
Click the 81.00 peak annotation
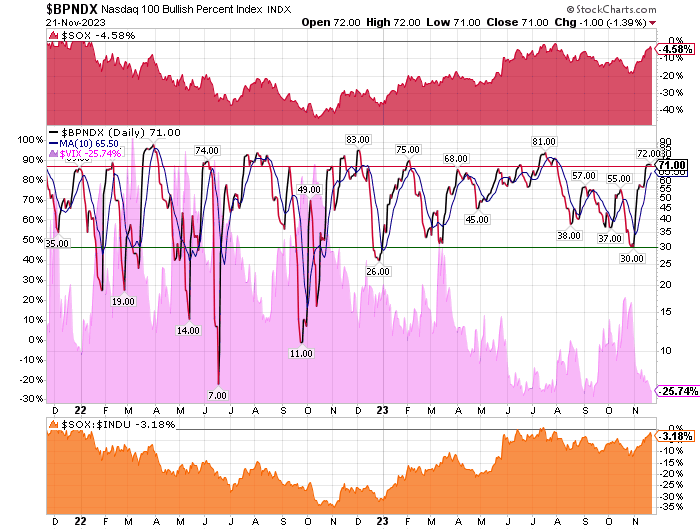543,142
